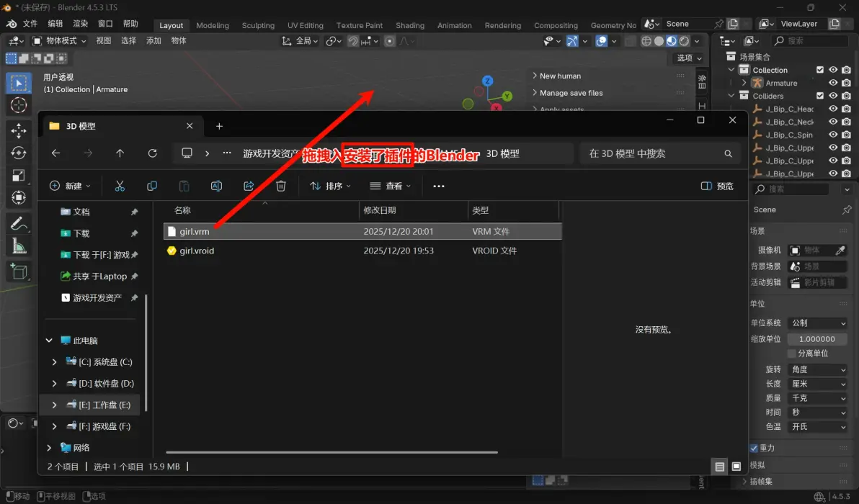The width and height of the screenshot is (859, 504).
Task: Select the Move tool in Blender
Action: (19, 130)
